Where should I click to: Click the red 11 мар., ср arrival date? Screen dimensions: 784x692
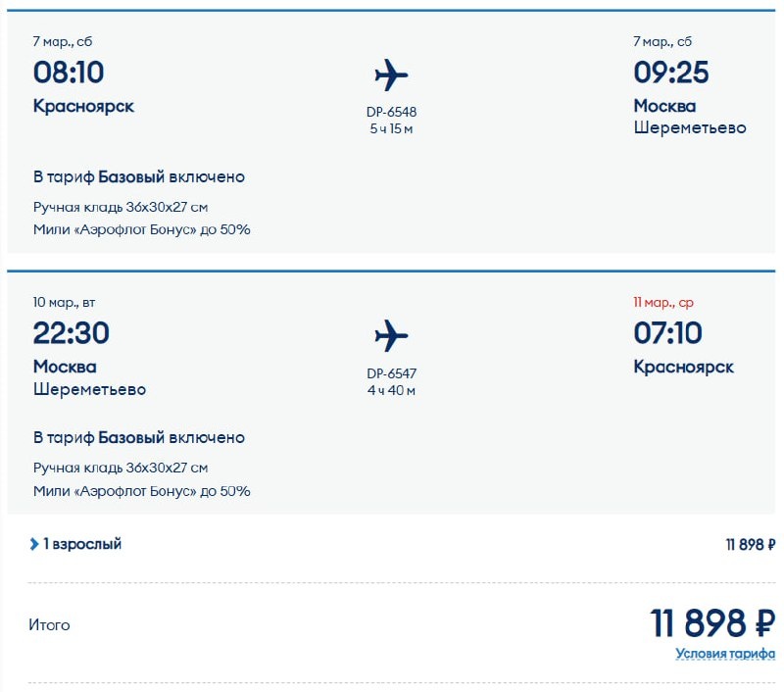[x=663, y=302]
